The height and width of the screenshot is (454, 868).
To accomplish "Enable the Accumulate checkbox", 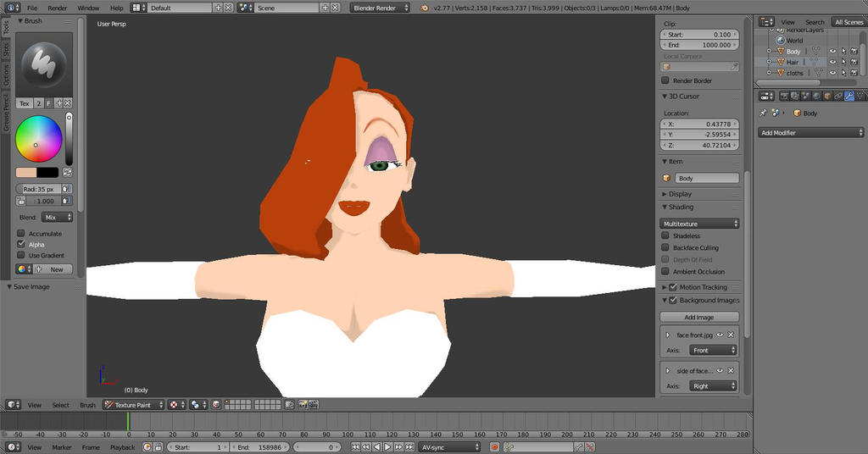I will pos(21,234).
